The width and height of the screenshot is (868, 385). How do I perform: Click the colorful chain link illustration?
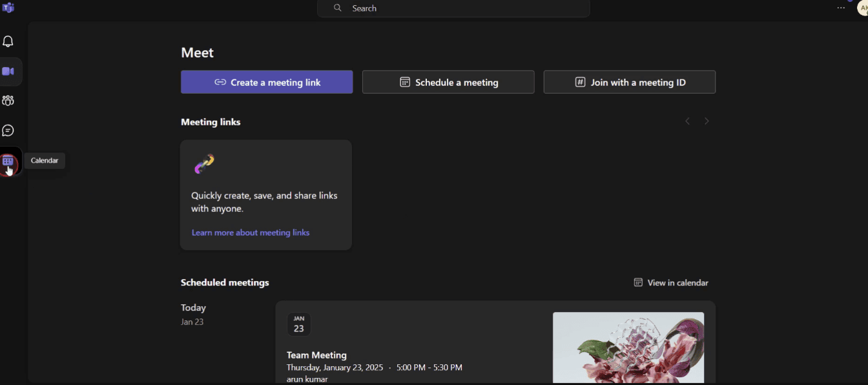[204, 164]
